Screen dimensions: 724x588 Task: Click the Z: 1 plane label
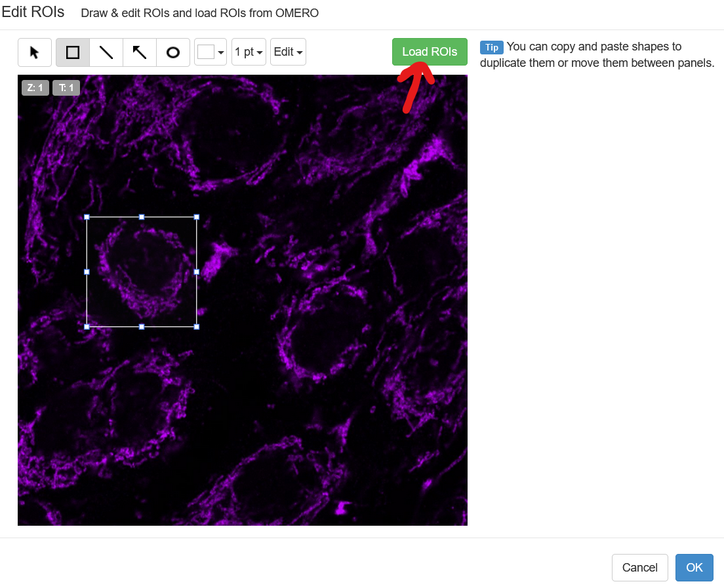tap(35, 88)
